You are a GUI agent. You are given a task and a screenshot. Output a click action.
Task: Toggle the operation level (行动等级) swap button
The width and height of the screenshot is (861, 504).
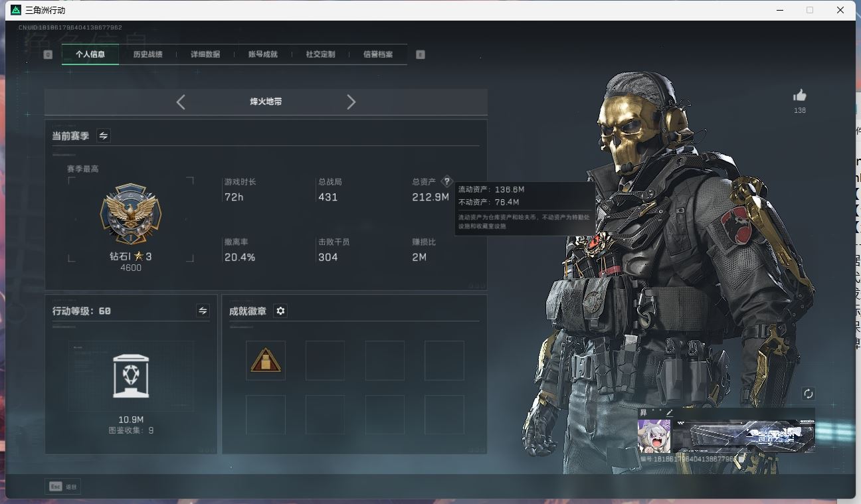(x=203, y=311)
